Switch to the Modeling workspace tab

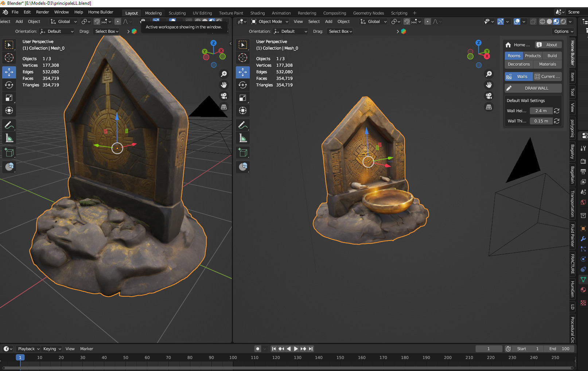[153, 13]
